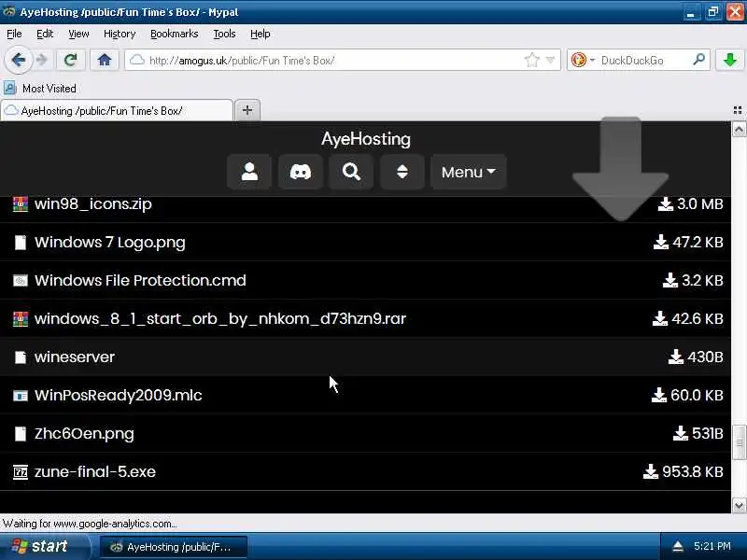Click the page scrollbar up arrow
Image resolution: width=747 pixels, height=560 pixels.
click(739, 129)
